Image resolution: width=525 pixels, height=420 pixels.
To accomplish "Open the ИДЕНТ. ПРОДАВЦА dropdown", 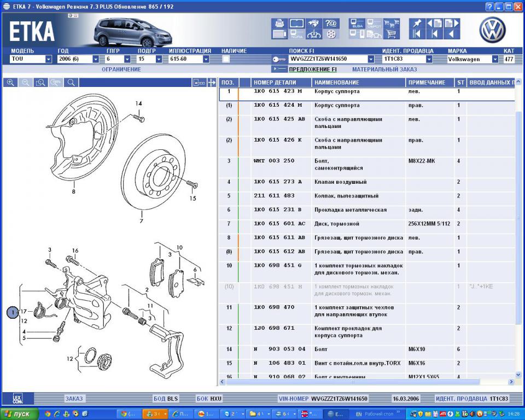I will pos(429,59).
